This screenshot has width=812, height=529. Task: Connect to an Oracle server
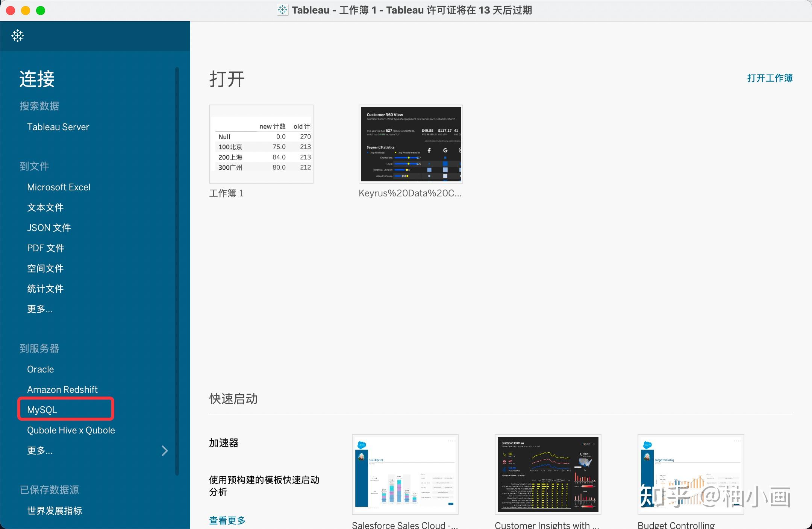(x=40, y=369)
